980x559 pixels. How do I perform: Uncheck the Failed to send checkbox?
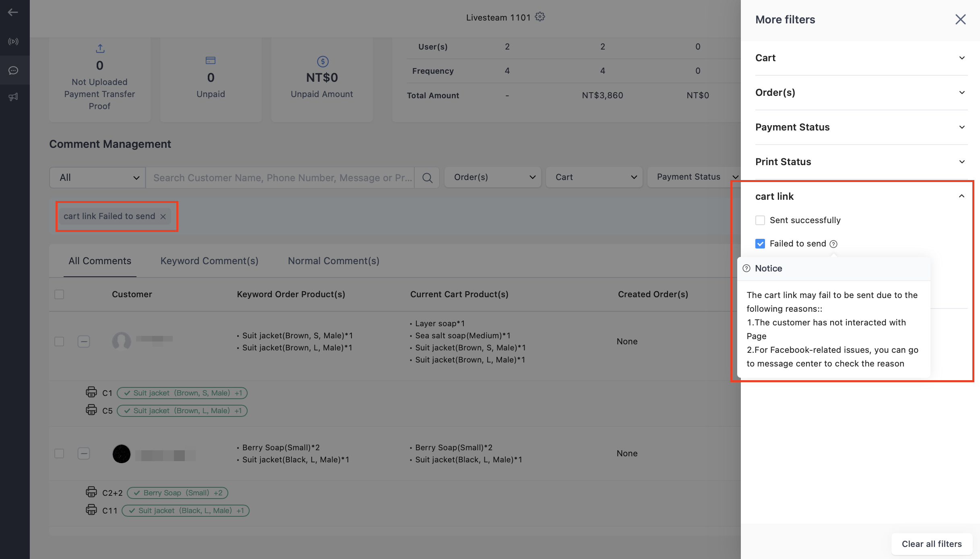point(760,244)
